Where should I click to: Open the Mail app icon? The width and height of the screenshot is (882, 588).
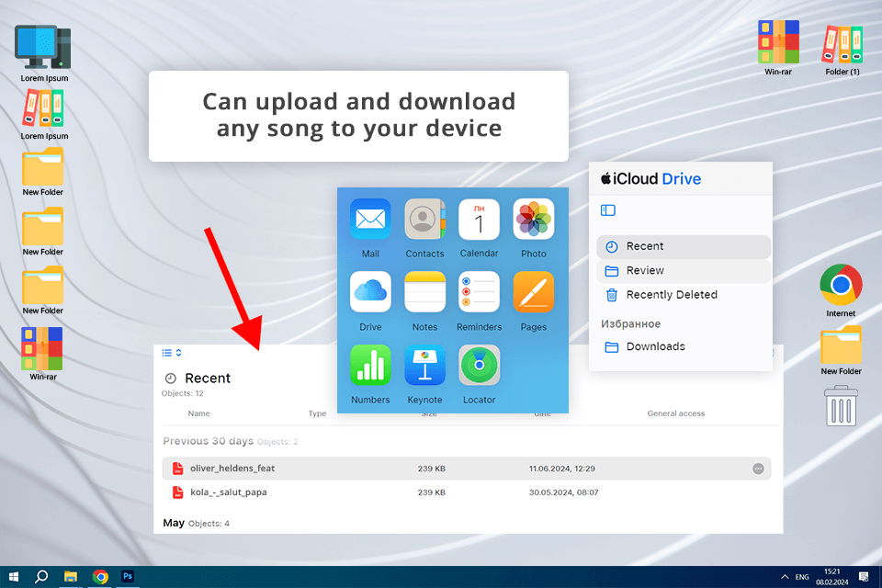click(370, 220)
